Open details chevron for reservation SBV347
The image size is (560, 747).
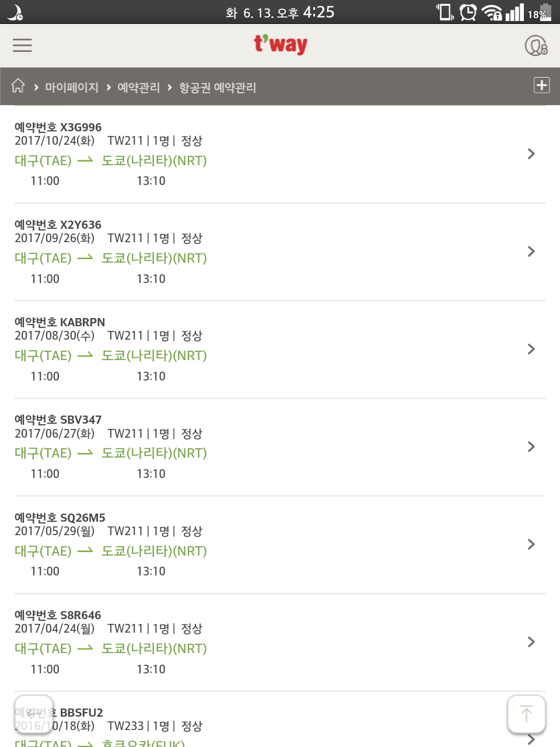pyautogui.click(x=531, y=446)
